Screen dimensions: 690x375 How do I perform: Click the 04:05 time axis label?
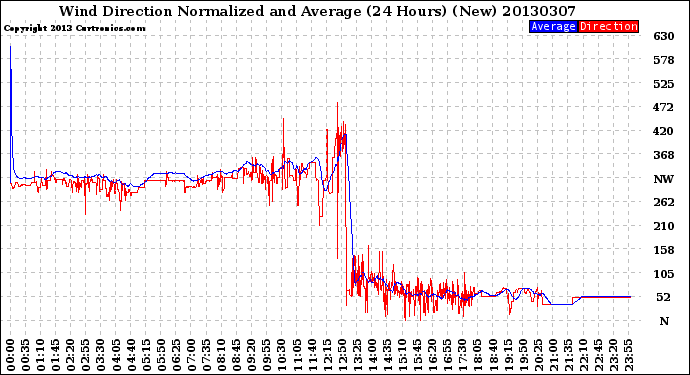pyautogui.click(x=116, y=355)
